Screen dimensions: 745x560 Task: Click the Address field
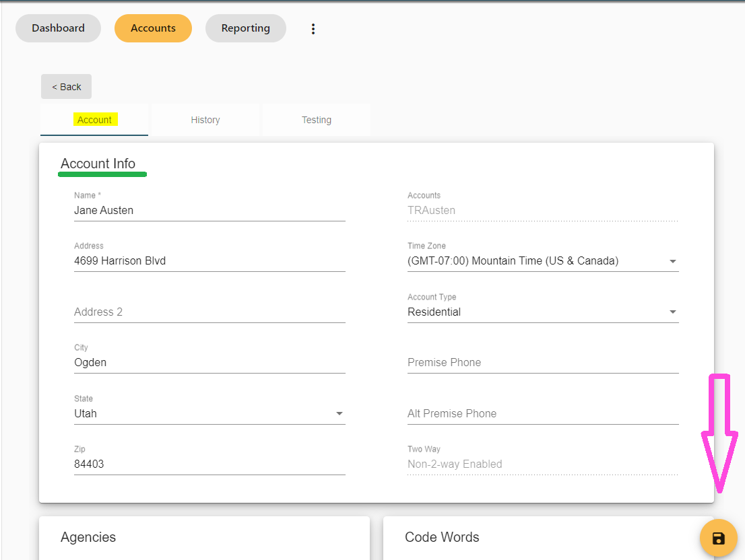[209, 261]
